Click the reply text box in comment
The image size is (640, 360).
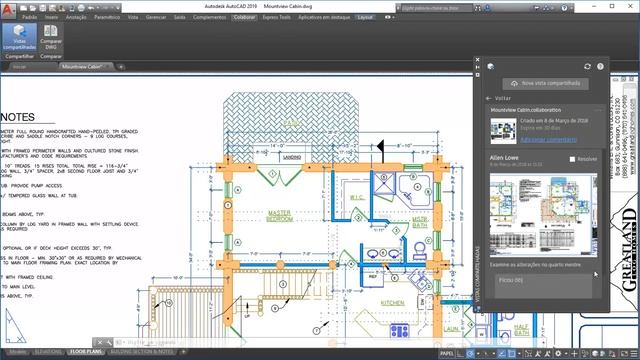(x=543, y=286)
